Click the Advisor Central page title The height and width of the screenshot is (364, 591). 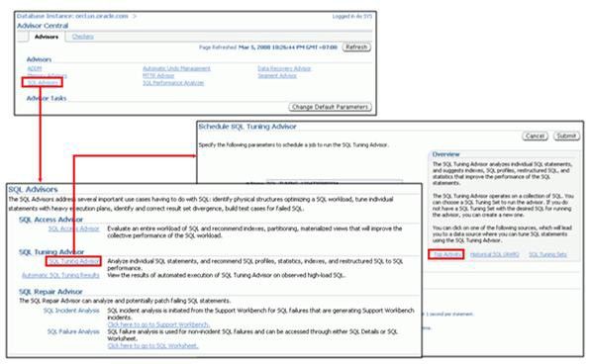click(x=43, y=26)
